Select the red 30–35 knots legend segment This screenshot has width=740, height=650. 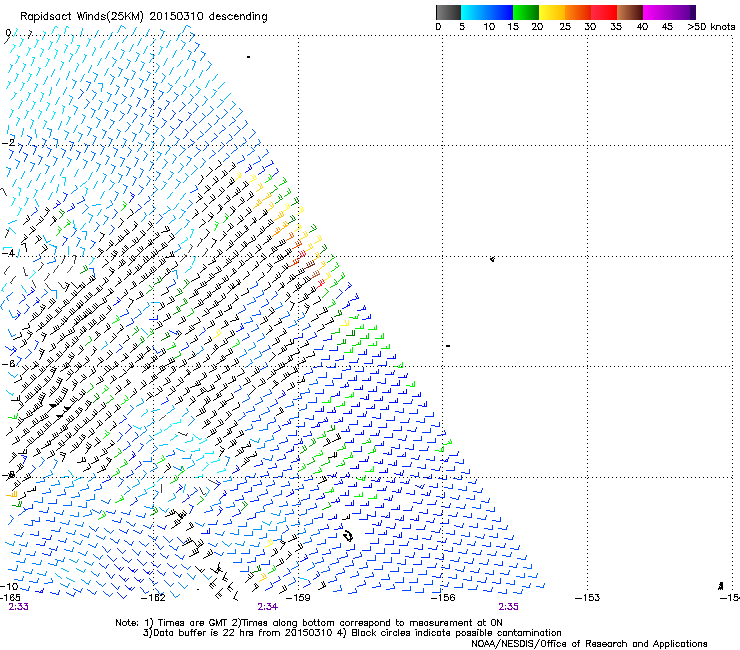tap(604, 12)
